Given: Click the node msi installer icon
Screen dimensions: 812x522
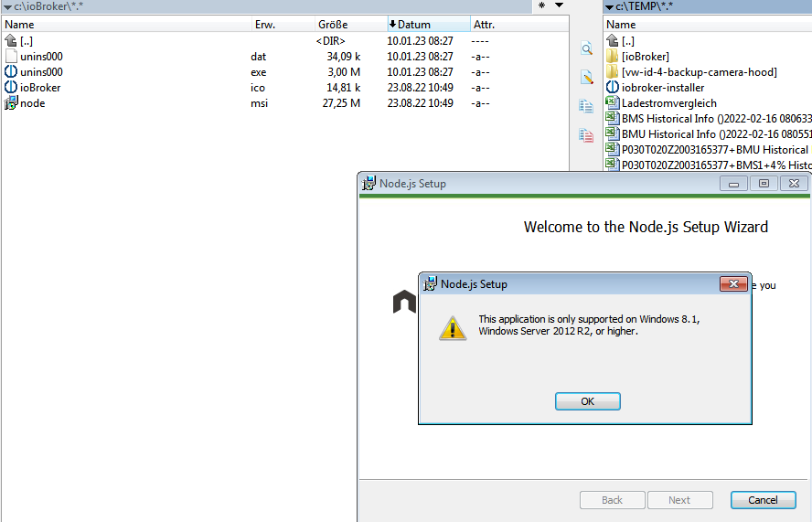Looking at the screenshot, I should point(11,103).
